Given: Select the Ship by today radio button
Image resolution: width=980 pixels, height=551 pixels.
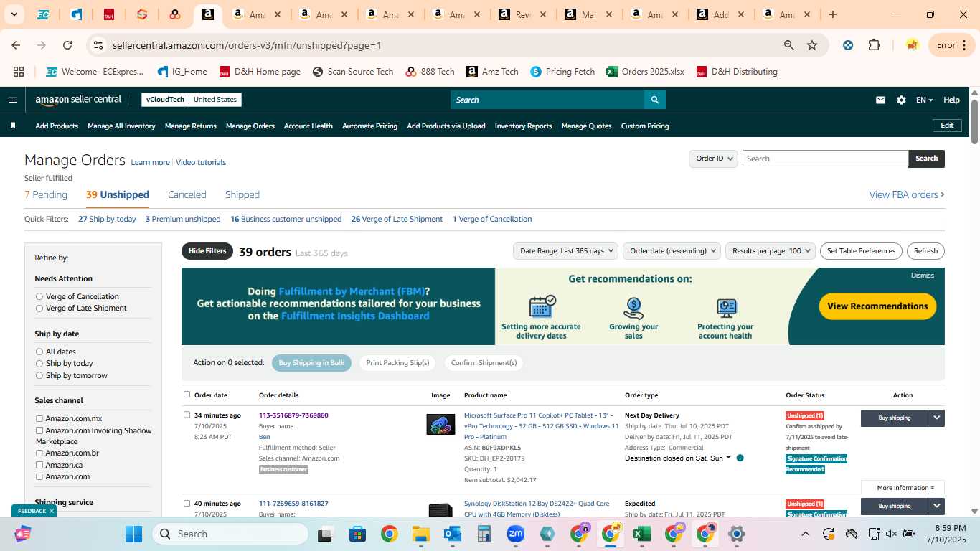Looking at the screenshot, I should pos(39,363).
